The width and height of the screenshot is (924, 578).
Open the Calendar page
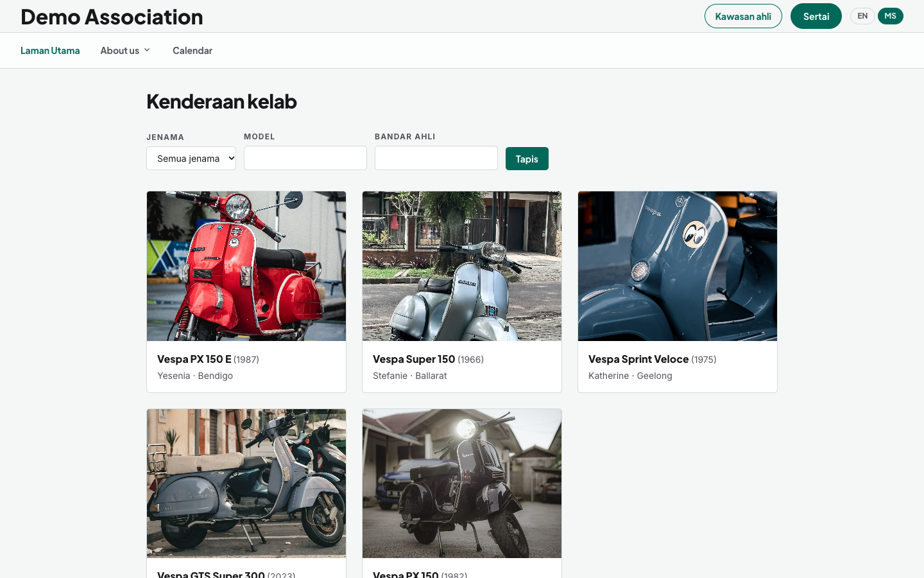(193, 51)
